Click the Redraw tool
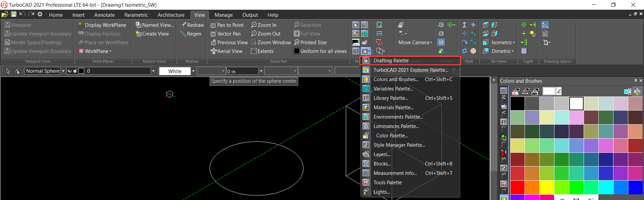The image size is (644, 200). pyautogui.click(x=192, y=25)
